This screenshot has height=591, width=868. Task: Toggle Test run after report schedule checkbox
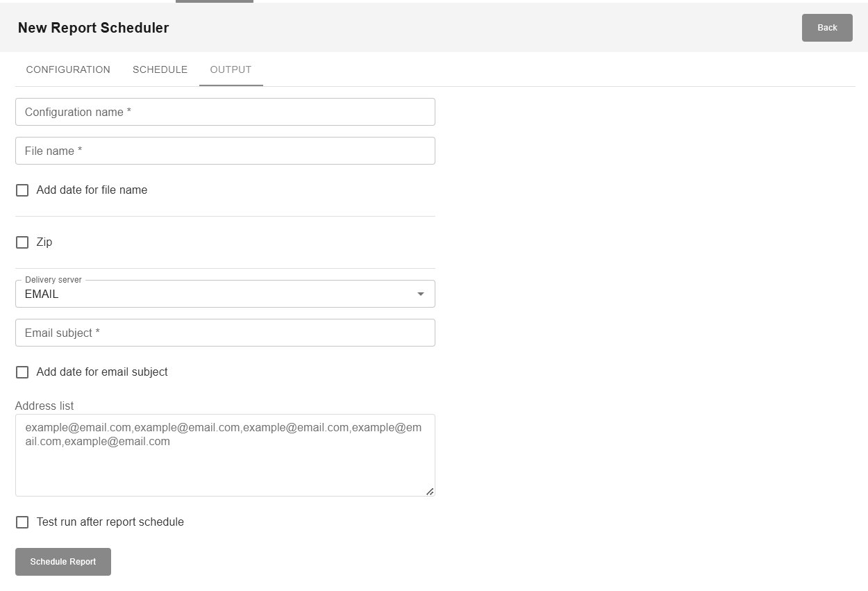click(x=22, y=522)
